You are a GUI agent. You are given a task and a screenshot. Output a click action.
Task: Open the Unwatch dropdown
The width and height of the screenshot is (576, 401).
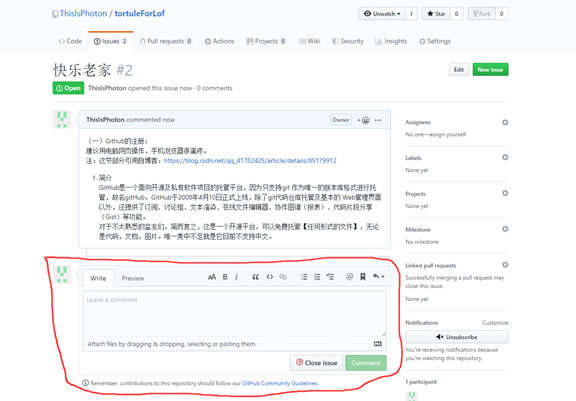[x=382, y=14]
